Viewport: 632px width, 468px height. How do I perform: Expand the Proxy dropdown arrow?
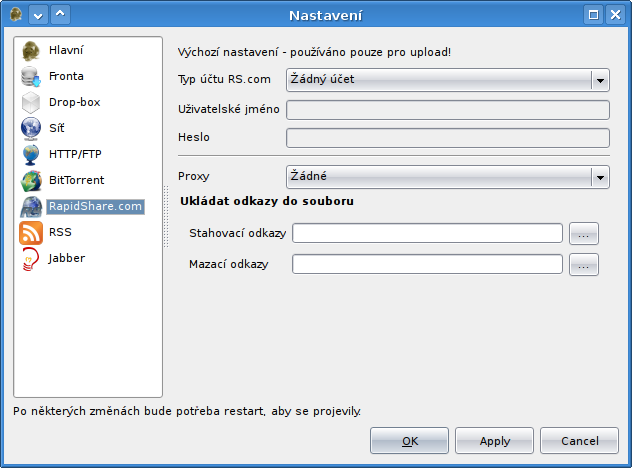tap(600, 177)
